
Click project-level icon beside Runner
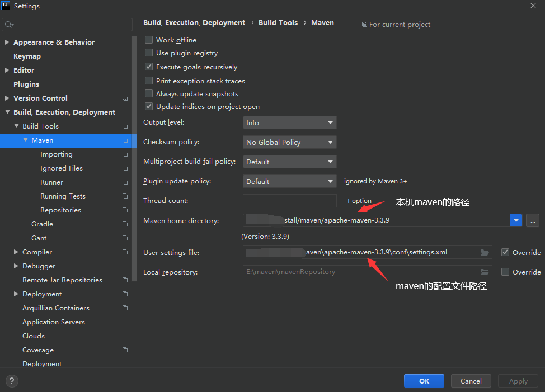click(x=125, y=182)
